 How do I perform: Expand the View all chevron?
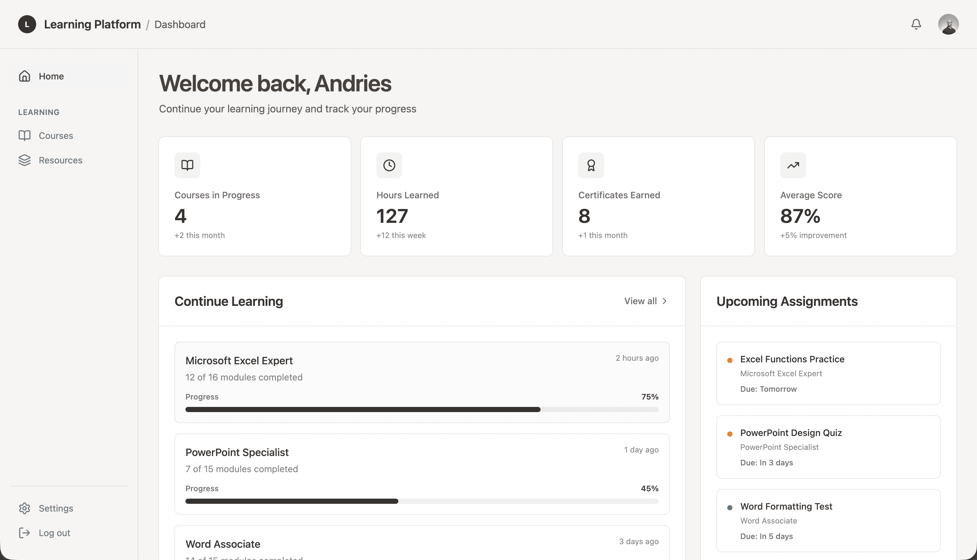point(665,301)
